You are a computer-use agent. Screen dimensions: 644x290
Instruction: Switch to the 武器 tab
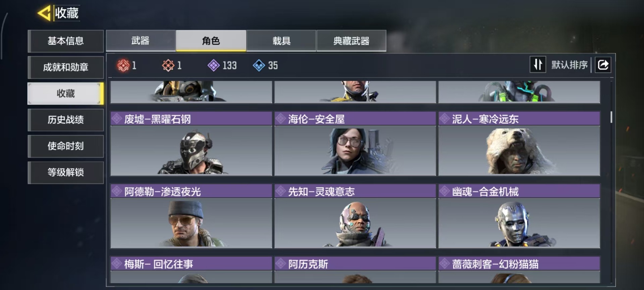click(141, 41)
